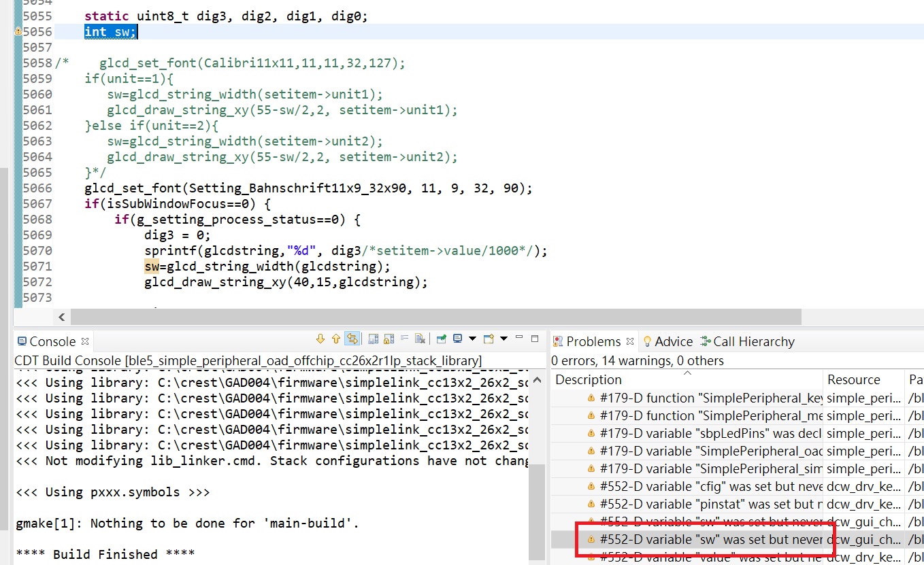
Task: Disable the highlighted arrows toggle in Console toolbar
Action: [x=352, y=339]
